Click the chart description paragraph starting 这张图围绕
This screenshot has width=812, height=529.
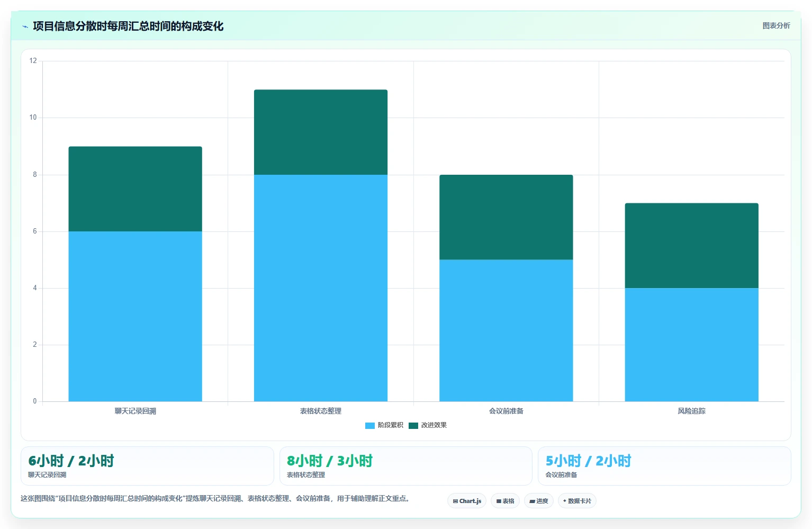215,498
